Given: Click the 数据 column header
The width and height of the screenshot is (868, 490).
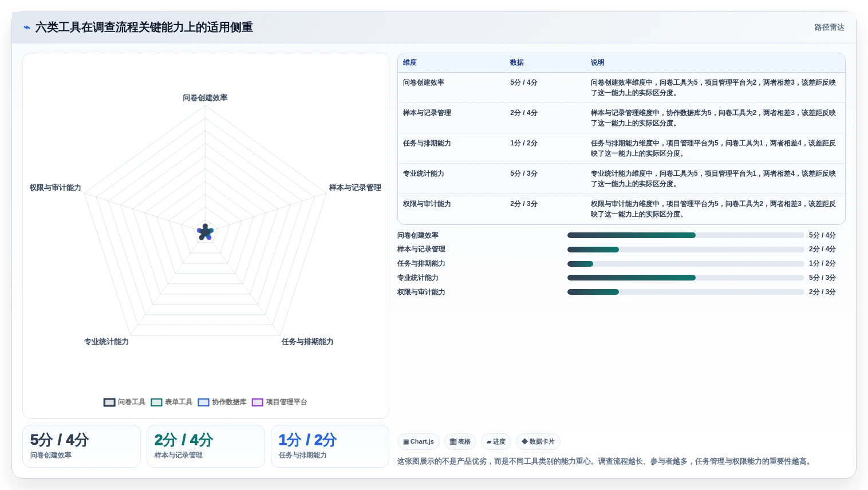Looking at the screenshot, I should 517,62.
